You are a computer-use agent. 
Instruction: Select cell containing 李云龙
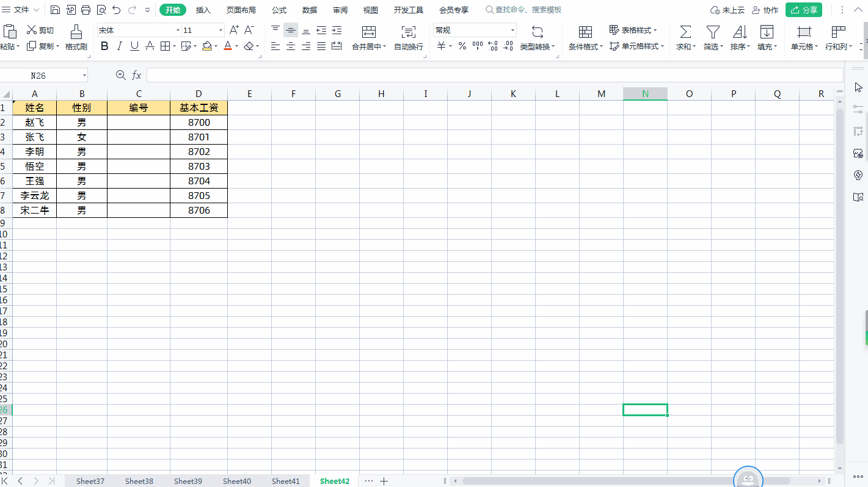pos(34,195)
